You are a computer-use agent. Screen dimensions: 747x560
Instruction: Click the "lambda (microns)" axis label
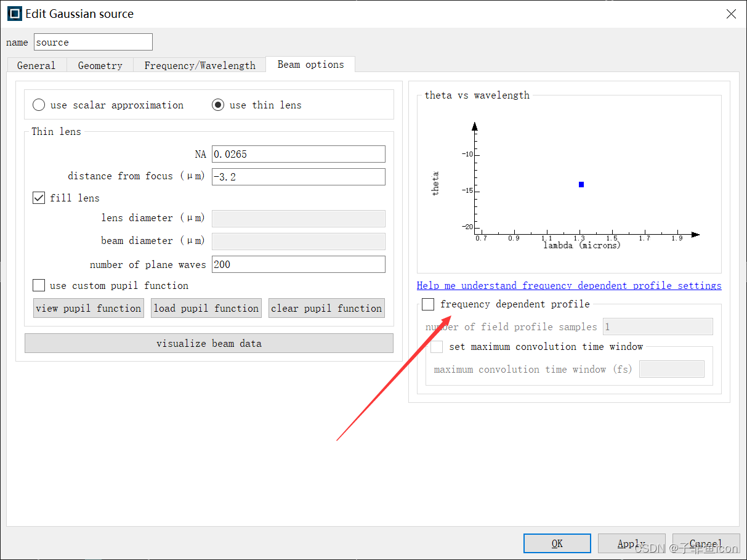pos(582,245)
